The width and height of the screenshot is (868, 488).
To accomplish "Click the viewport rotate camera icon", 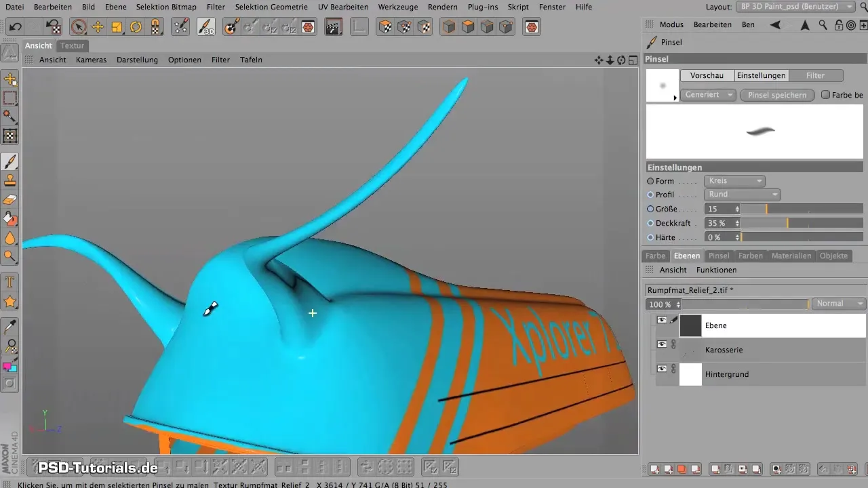I will pos(620,60).
